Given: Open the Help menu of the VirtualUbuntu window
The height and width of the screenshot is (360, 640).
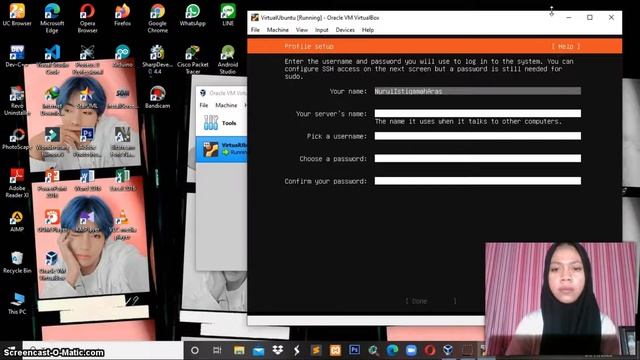Looking at the screenshot, I should 368,30.
